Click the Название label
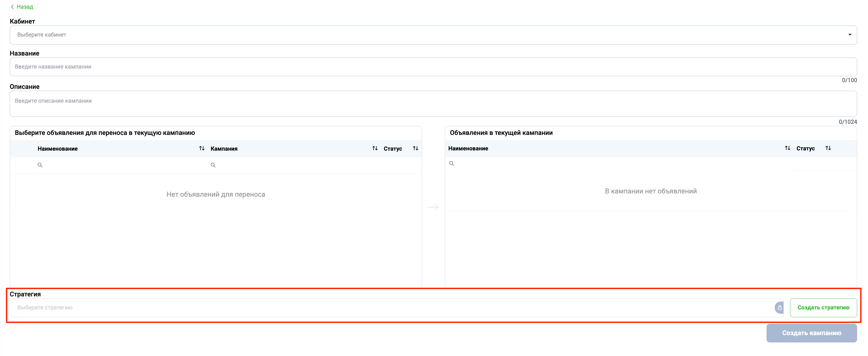This screenshot has height=356, width=868. [24, 53]
